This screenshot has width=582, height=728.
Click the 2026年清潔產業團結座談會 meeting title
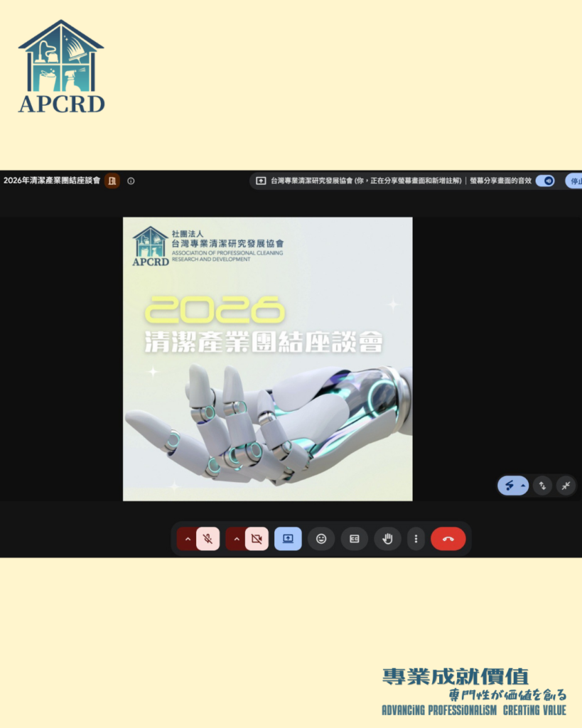tap(52, 181)
